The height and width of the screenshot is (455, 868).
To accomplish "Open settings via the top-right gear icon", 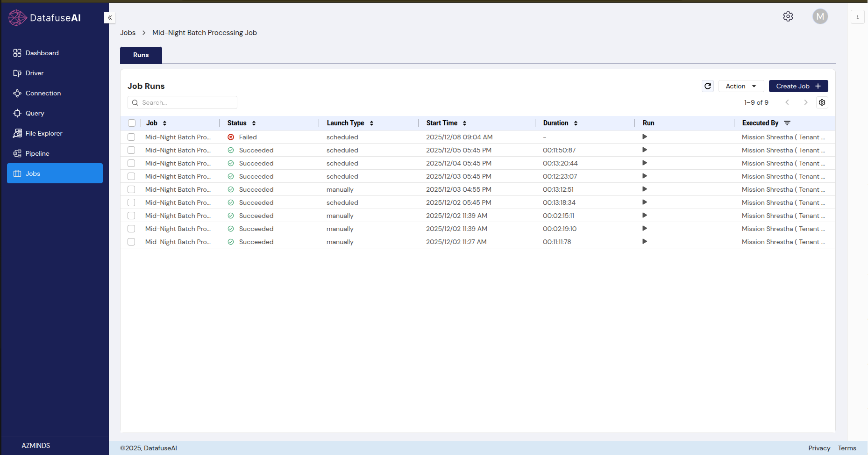I will pyautogui.click(x=788, y=16).
